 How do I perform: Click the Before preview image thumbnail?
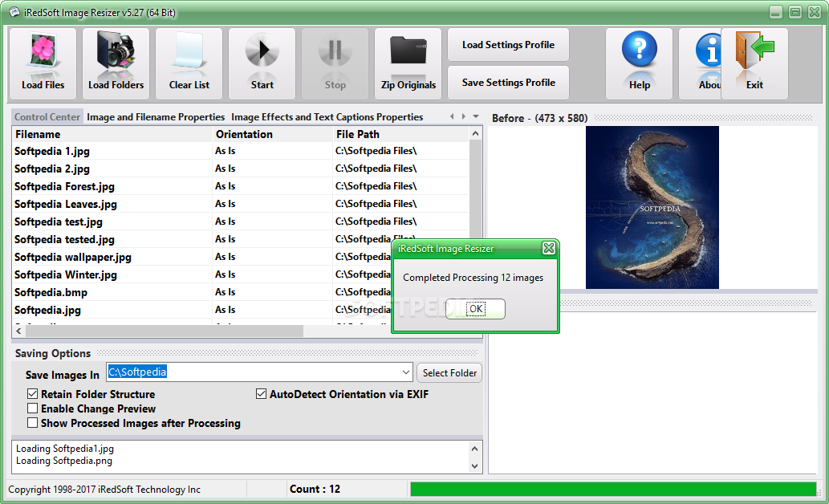(x=652, y=207)
